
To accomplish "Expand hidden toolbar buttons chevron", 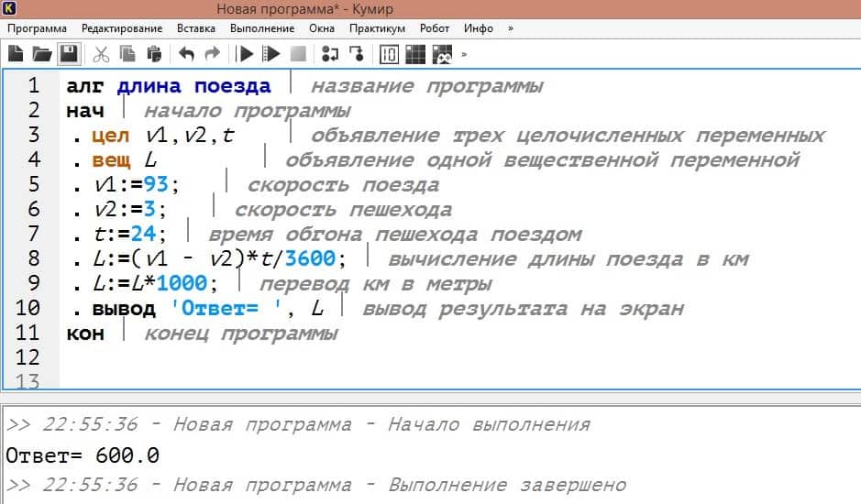I will point(465,54).
